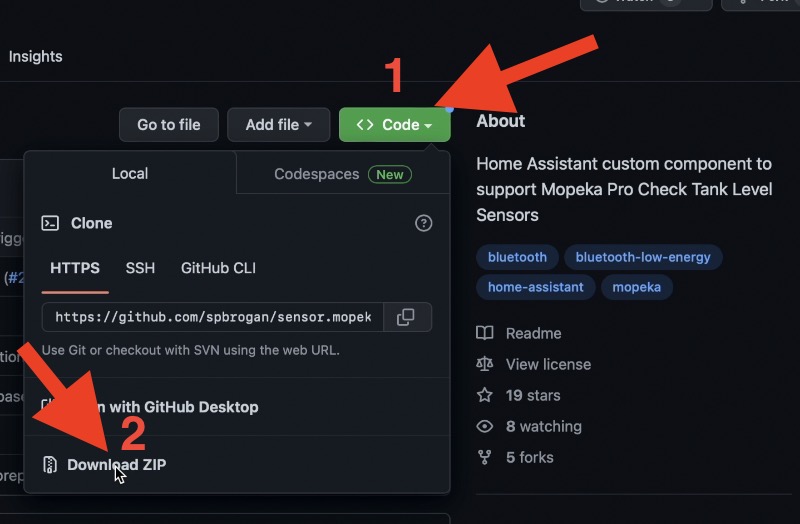The width and height of the screenshot is (800, 524).
Task: Choose the HTTPS clone option
Action: pos(75,268)
